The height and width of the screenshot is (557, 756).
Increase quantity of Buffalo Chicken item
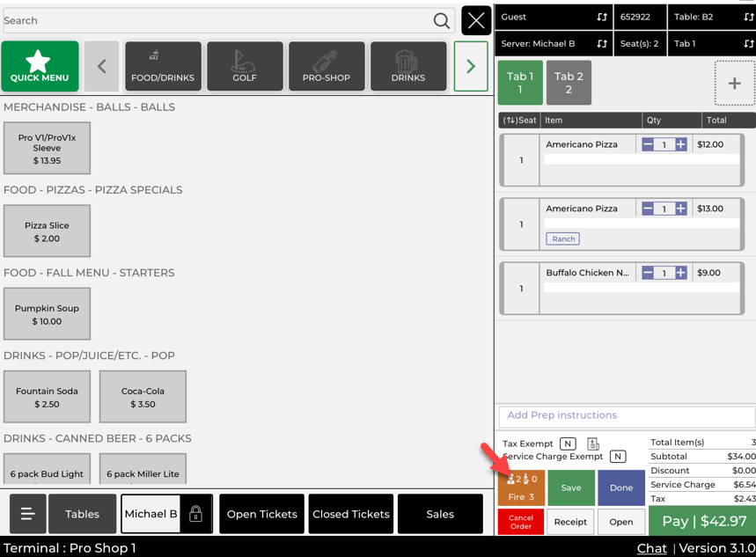click(681, 274)
